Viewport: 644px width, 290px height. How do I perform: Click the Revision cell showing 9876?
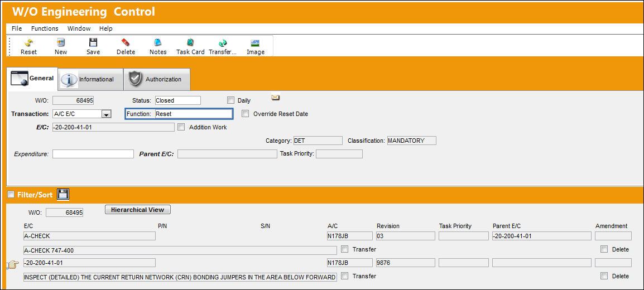(405, 263)
